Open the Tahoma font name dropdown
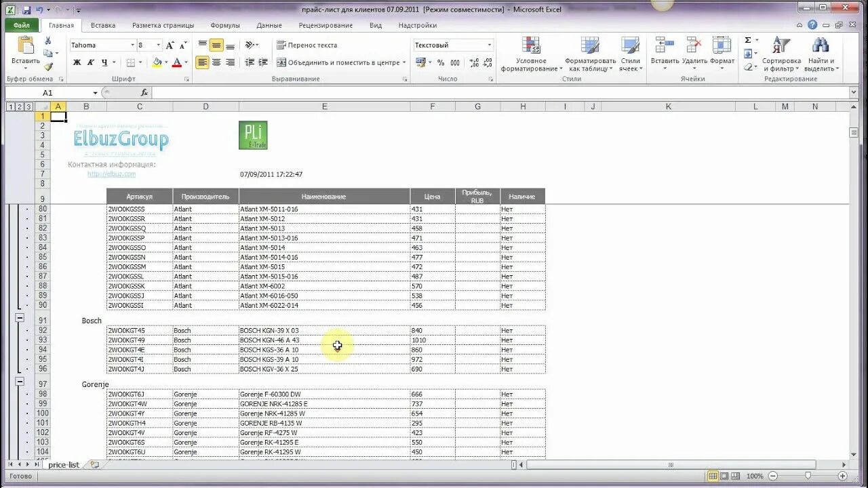868x488 pixels. [x=133, y=45]
